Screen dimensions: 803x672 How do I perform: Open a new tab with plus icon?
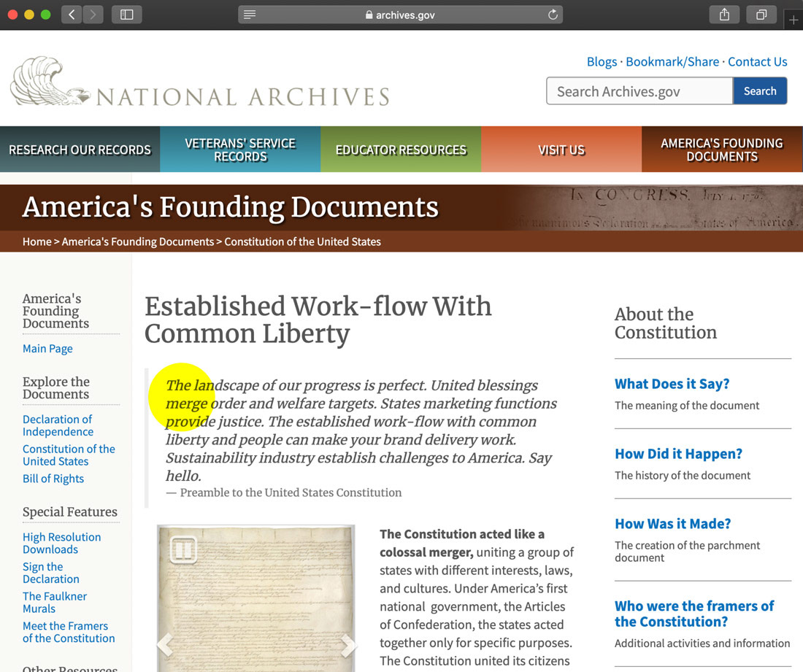click(x=794, y=20)
